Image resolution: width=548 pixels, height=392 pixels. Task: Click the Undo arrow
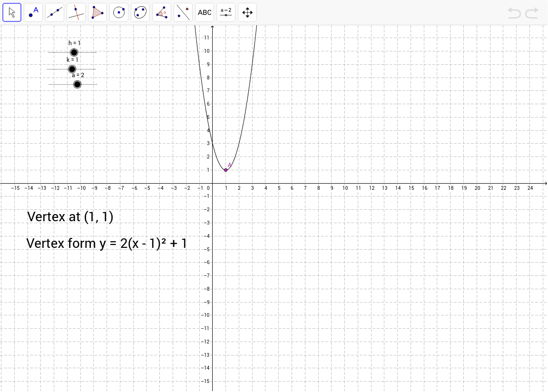pos(514,13)
